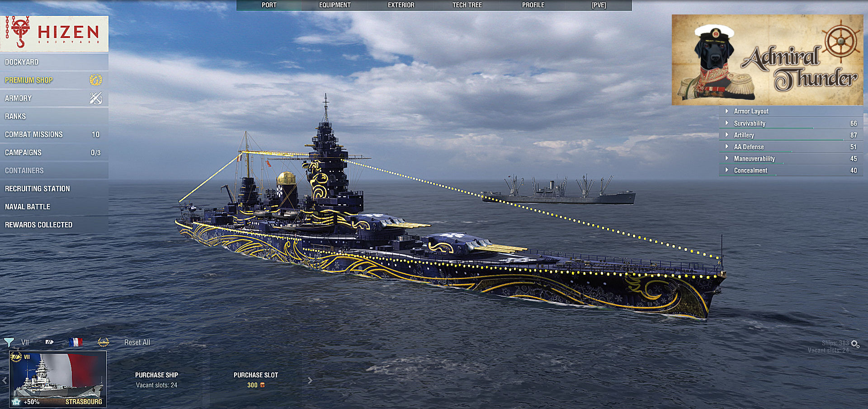Click the Armory crossed tools icon
868x409 pixels.
(x=95, y=98)
